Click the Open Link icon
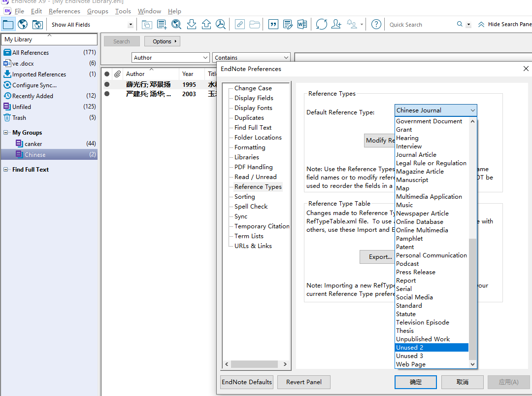 pos(240,25)
